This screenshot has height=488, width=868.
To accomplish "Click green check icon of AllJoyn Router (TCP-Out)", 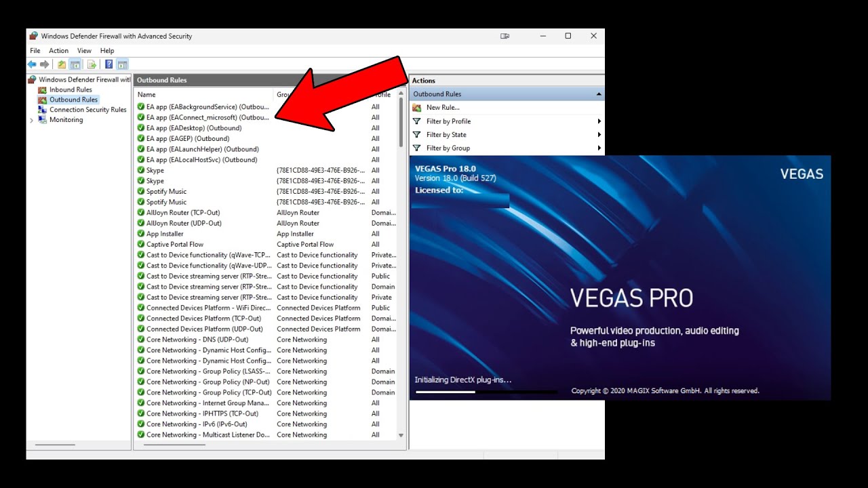I will 141,213.
